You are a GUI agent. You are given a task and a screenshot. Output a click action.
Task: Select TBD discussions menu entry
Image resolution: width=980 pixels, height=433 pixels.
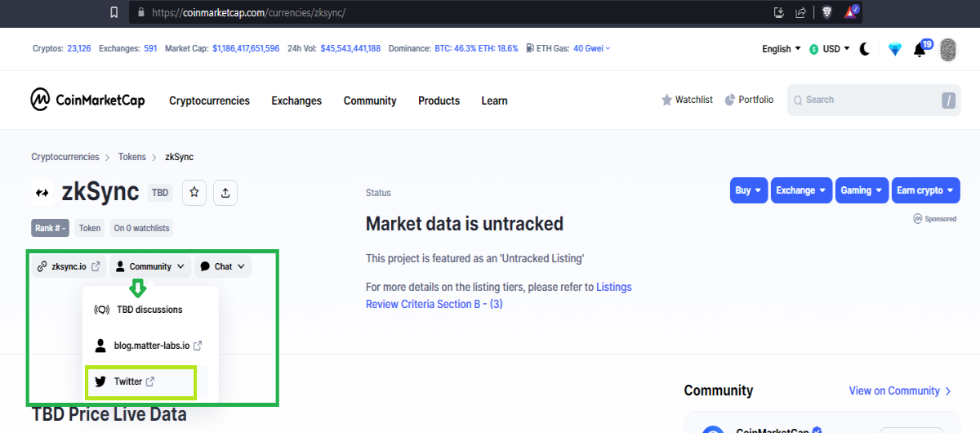[x=151, y=310]
